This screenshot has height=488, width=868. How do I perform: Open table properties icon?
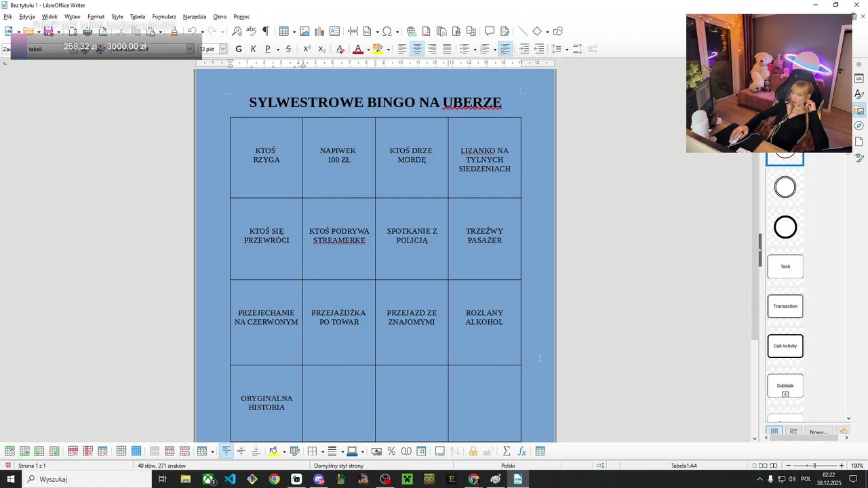click(x=540, y=451)
